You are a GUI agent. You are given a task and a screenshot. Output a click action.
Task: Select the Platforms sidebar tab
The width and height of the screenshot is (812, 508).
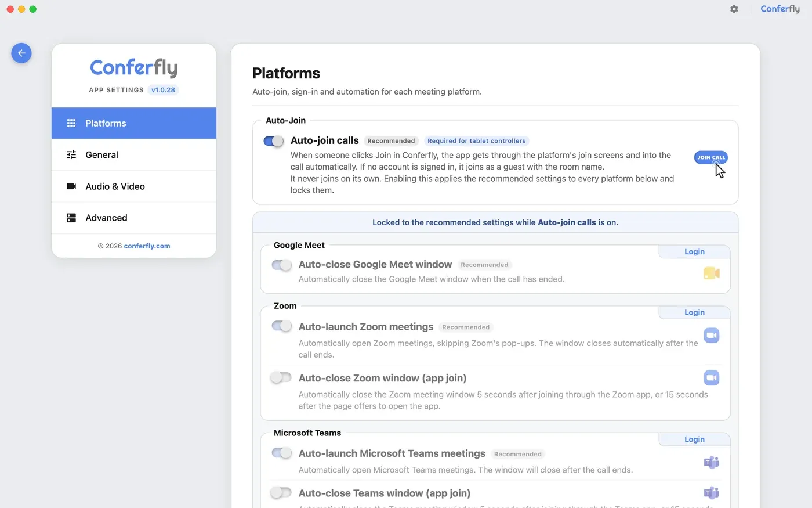click(134, 123)
